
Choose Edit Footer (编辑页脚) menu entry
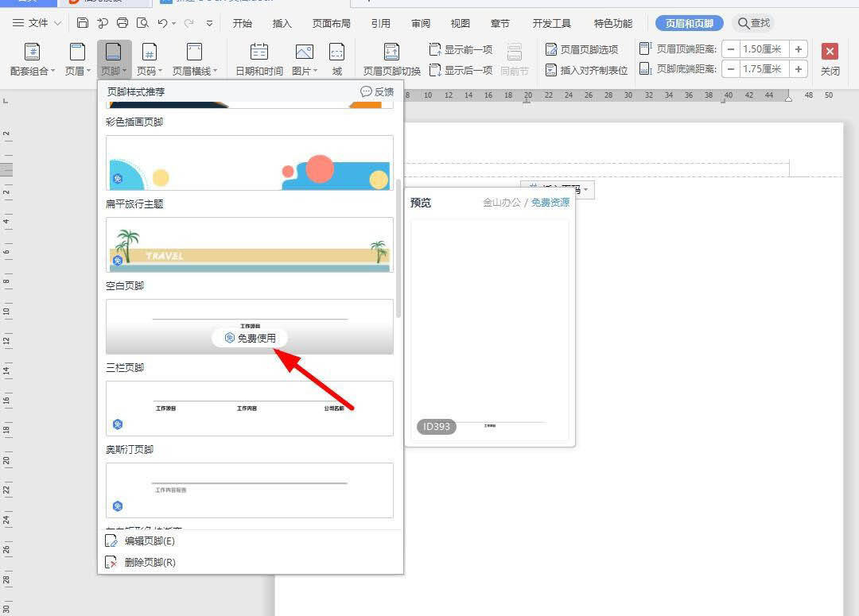pyautogui.click(x=150, y=540)
